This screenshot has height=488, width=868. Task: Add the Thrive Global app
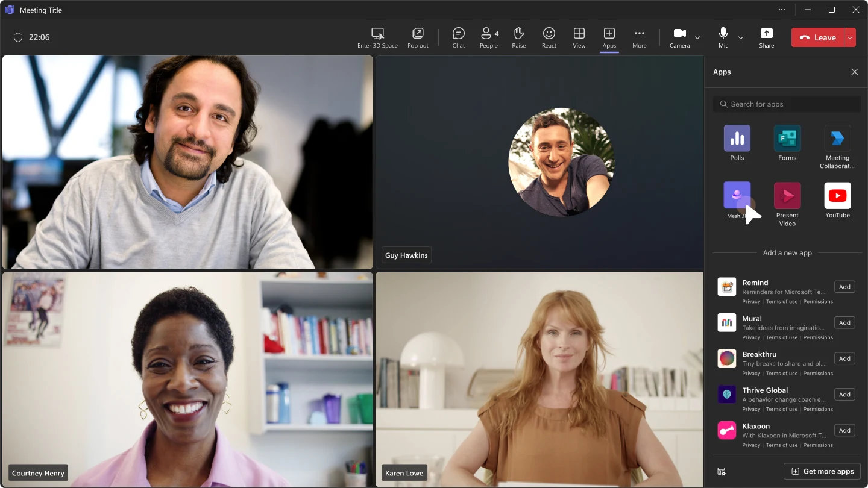(x=844, y=395)
